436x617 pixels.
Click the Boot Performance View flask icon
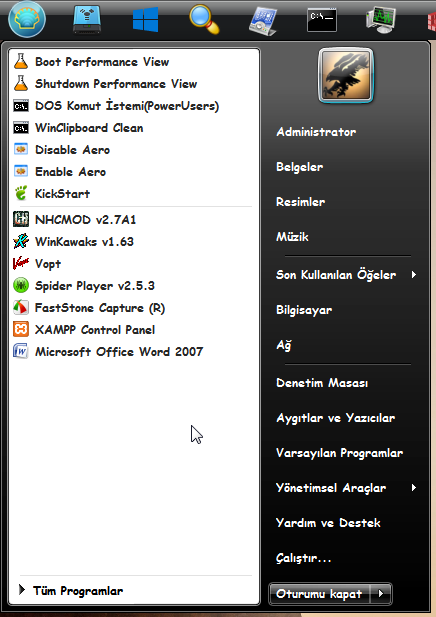click(x=21, y=61)
